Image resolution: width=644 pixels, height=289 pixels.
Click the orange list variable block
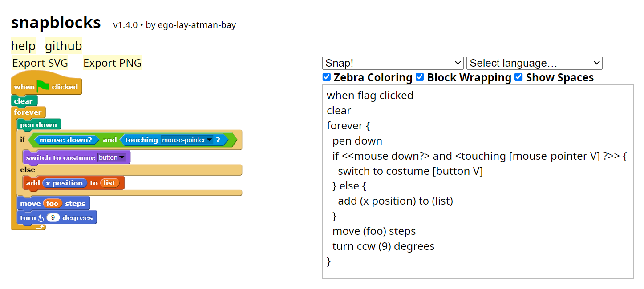pos(109,183)
